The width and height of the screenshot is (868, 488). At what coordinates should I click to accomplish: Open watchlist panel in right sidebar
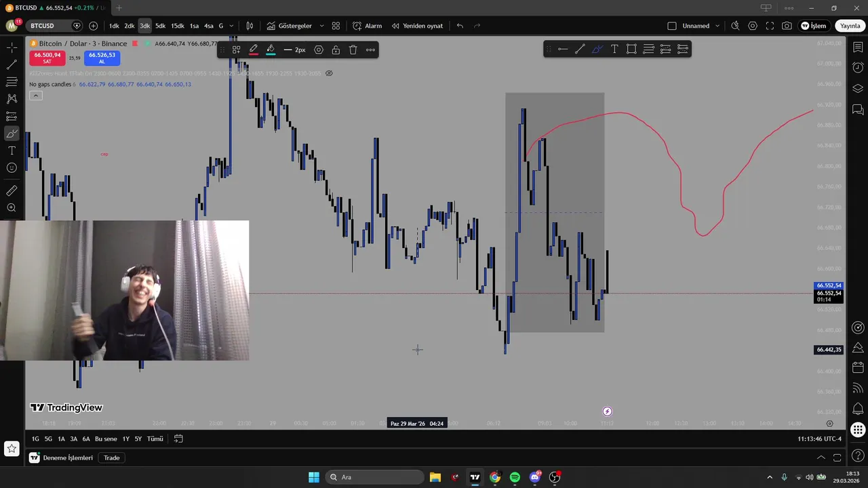[x=858, y=47]
